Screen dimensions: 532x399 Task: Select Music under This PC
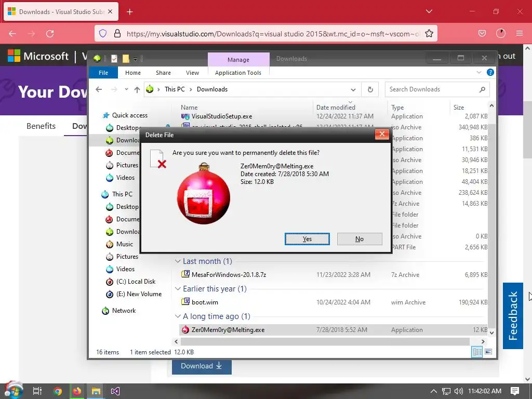(x=125, y=244)
